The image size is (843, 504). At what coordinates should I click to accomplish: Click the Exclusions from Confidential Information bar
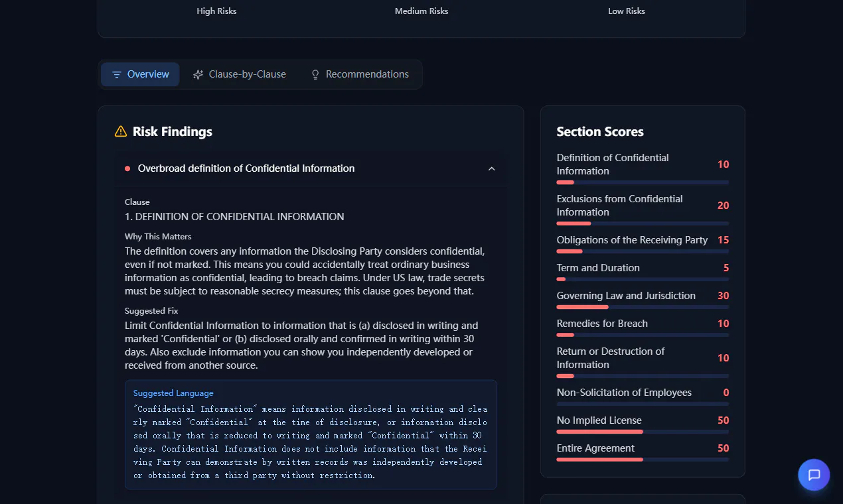[643, 223]
